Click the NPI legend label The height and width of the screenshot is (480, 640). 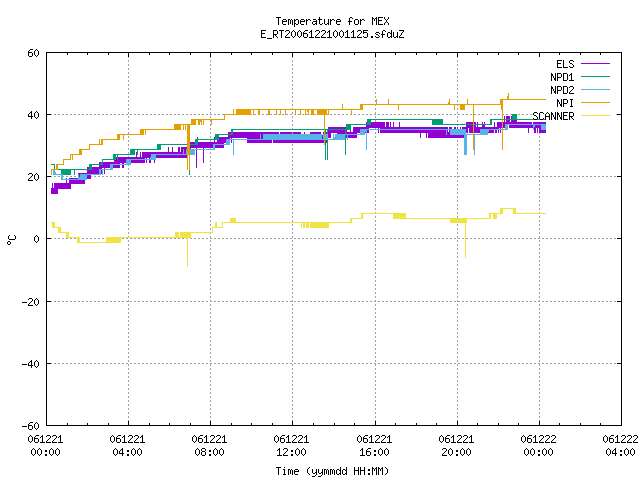pyautogui.click(x=565, y=103)
